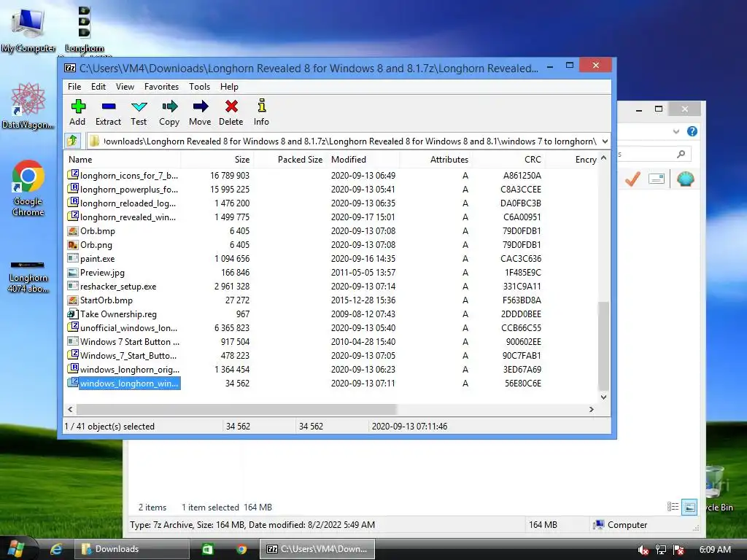Open the View menu
This screenshot has width=747, height=560.
point(125,87)
